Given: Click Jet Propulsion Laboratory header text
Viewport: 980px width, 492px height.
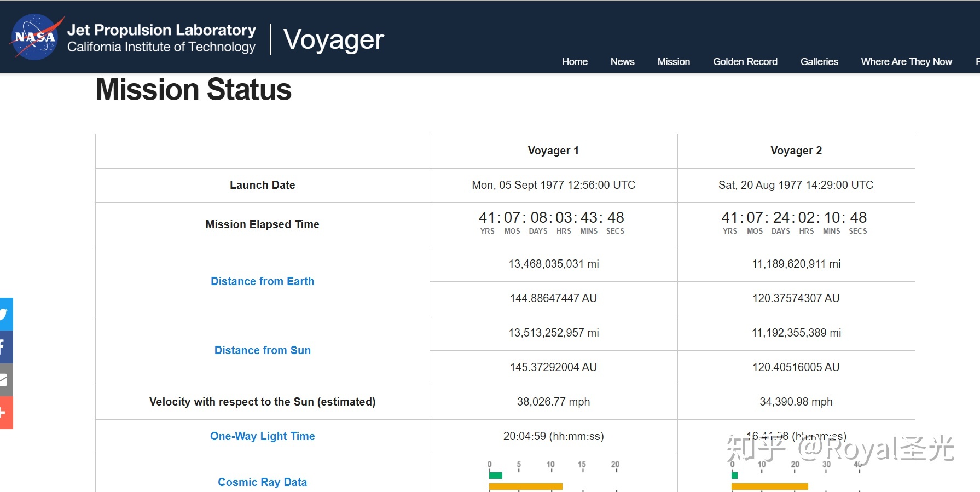Looking at the screenshot, I should click(x=161, y=30).
